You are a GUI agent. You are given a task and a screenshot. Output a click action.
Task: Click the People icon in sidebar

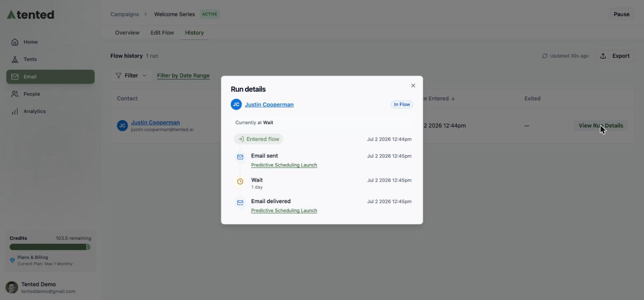[15, 94]
